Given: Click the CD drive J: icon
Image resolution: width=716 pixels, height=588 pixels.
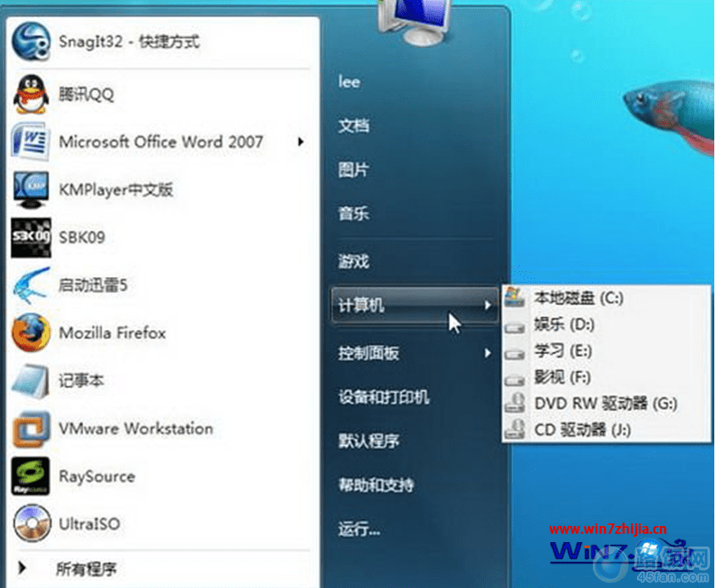Looking at the screenshot, I should (515, 429).
